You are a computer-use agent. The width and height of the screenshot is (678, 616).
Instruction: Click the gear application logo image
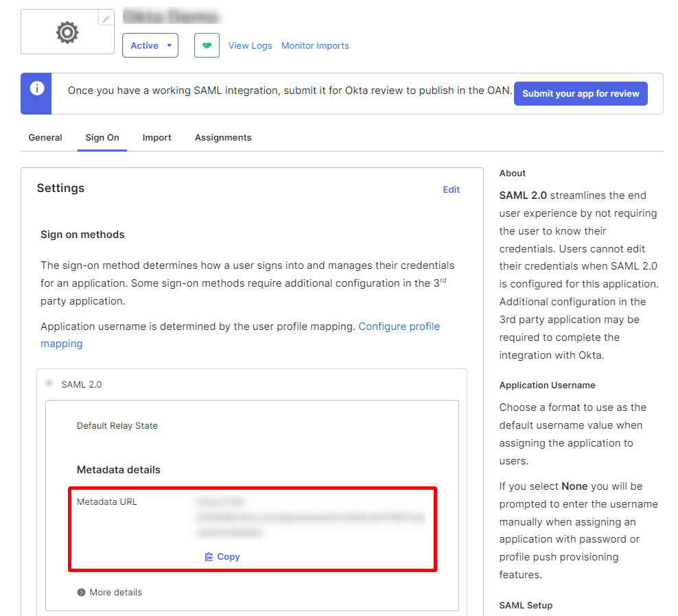click(x=67, y=32)
